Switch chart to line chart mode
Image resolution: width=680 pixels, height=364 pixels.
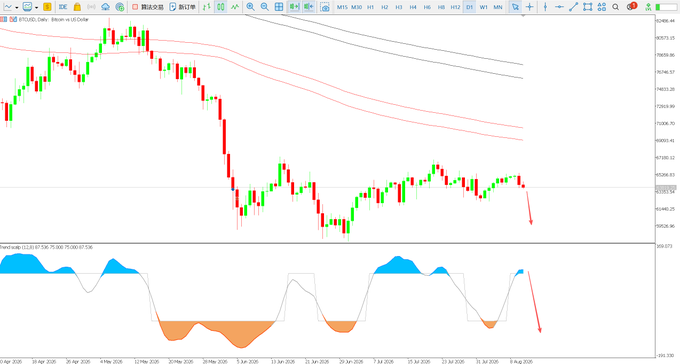[x=235, y=7]
